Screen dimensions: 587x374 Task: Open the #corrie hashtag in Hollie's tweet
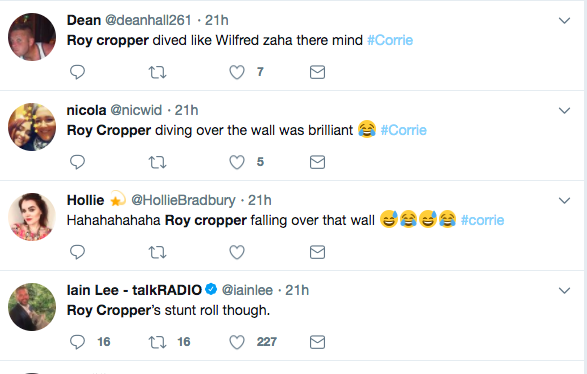[x=483, y=220]
